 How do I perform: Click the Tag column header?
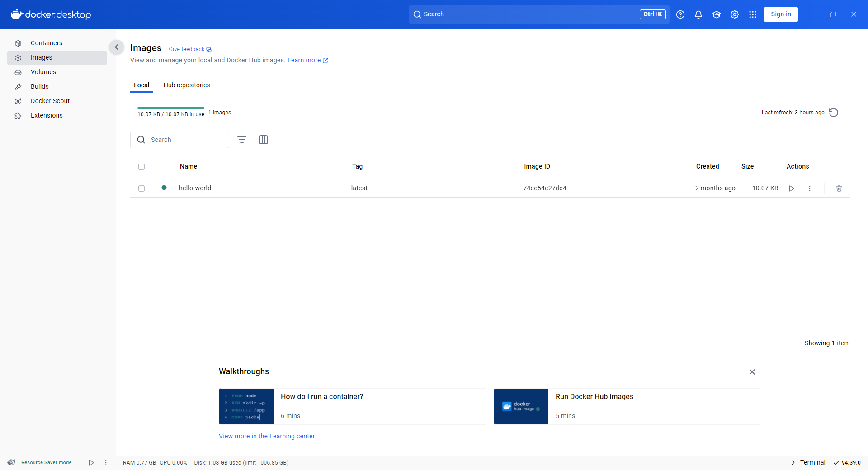357,166
